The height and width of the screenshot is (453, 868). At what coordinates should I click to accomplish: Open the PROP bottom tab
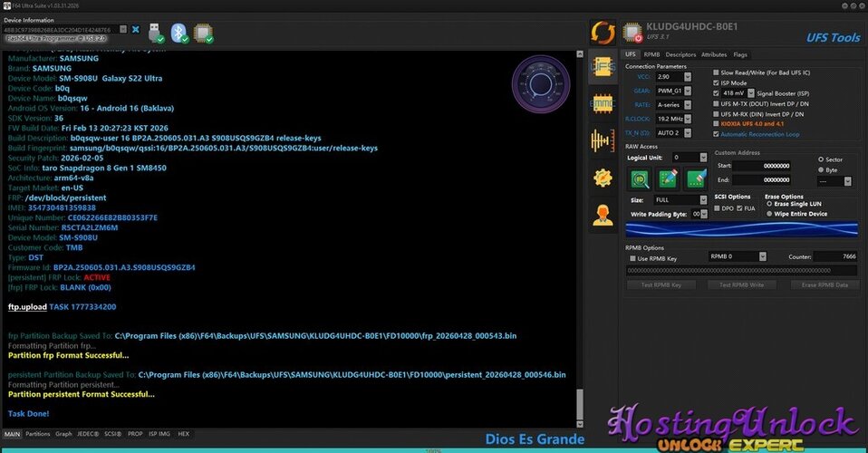135,434
